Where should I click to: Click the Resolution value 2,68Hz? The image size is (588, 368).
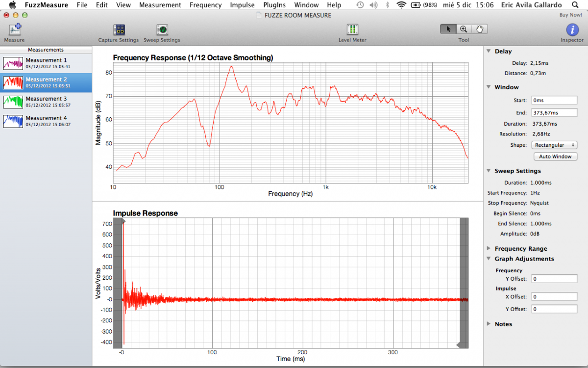tap(541, 134)
